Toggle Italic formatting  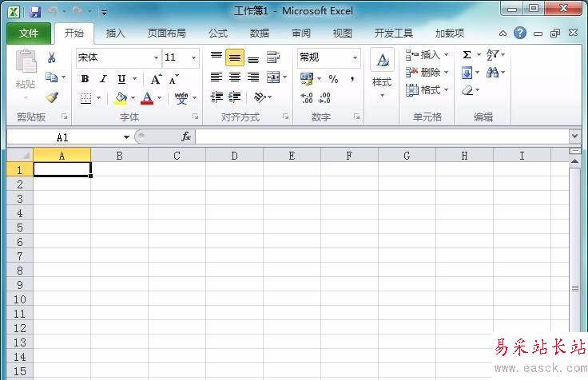(x=103, y=79)
